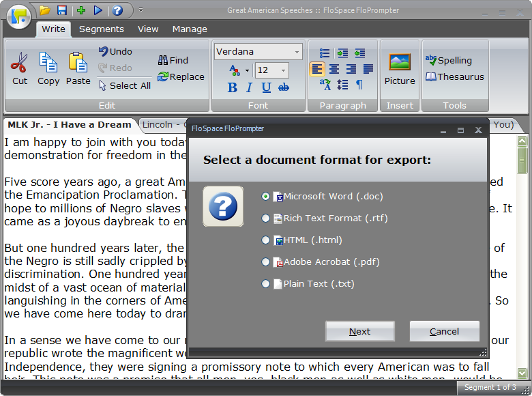532x396 pixels.
Task: Pick a font color with the color icon
Action: (235, 70)
